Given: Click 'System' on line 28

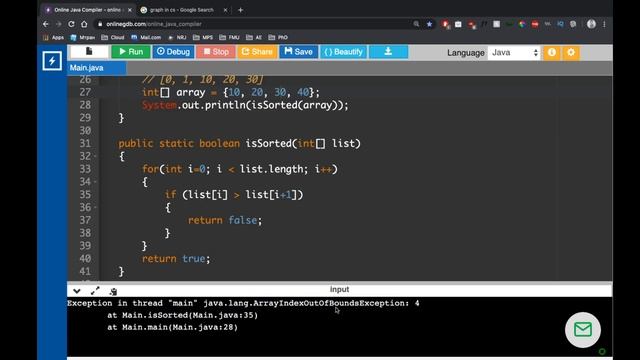Looking at the screenshot, I should (159, 105).
